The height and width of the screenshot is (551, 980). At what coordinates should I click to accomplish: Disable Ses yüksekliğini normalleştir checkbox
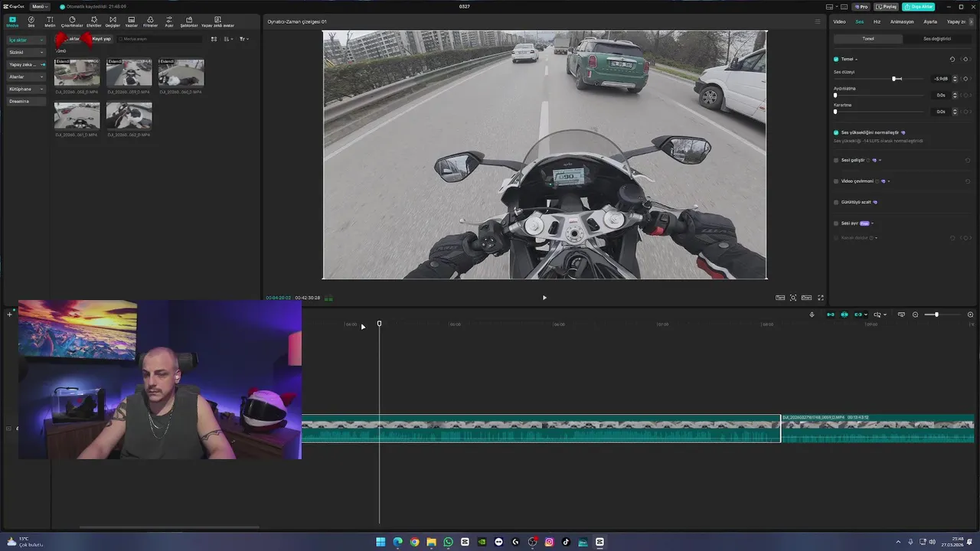pyautogui.click(x=836, y=132)
